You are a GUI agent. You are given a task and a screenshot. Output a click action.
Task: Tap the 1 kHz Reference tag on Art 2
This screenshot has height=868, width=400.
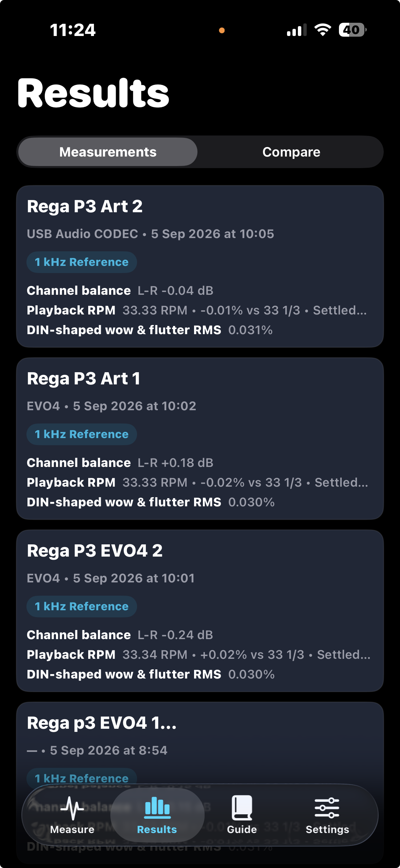(x=82, y=262)
